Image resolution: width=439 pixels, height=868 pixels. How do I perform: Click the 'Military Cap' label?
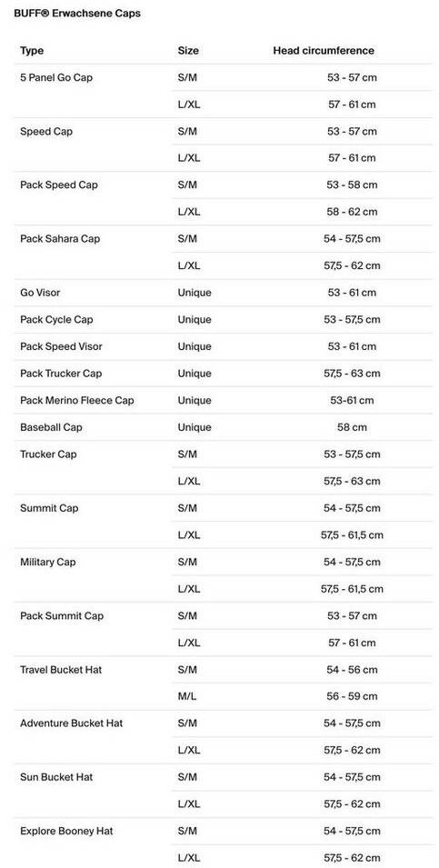click(x=47, y=562)
